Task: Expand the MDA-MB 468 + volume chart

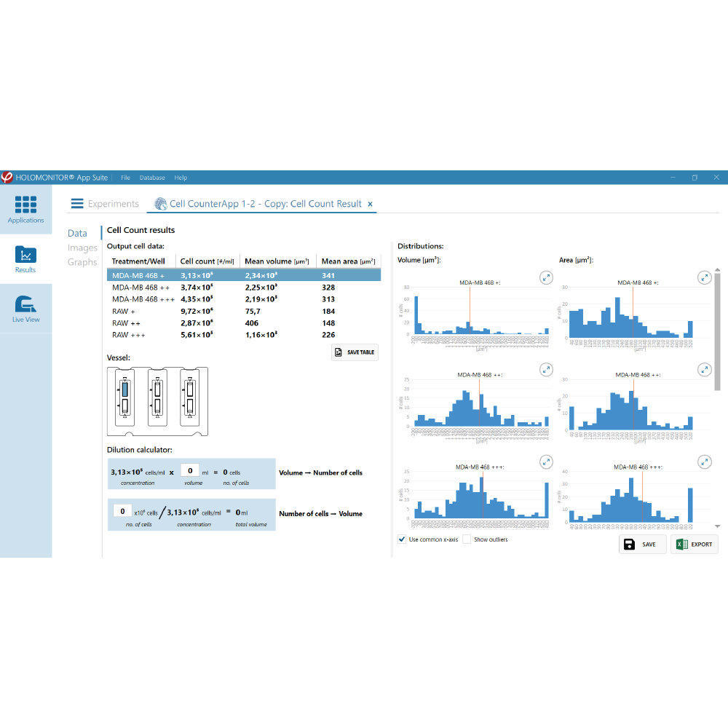Action: coord(546,277)
